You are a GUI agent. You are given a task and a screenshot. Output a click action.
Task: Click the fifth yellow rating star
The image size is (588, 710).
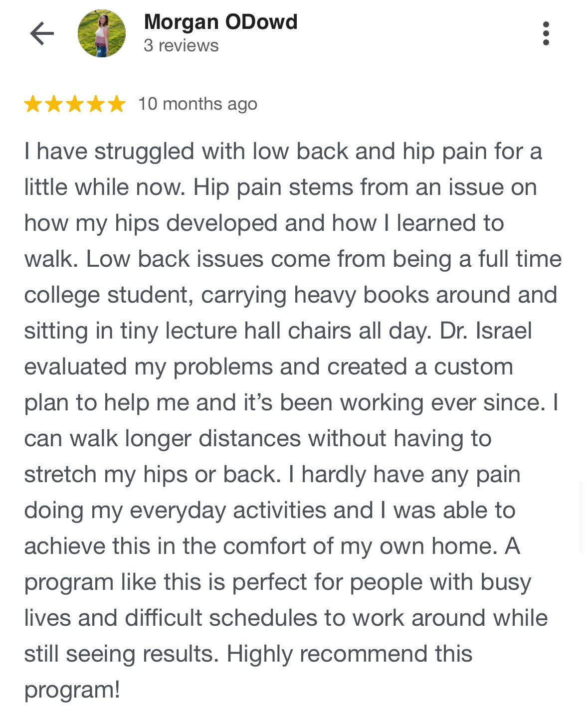point(116,104)
